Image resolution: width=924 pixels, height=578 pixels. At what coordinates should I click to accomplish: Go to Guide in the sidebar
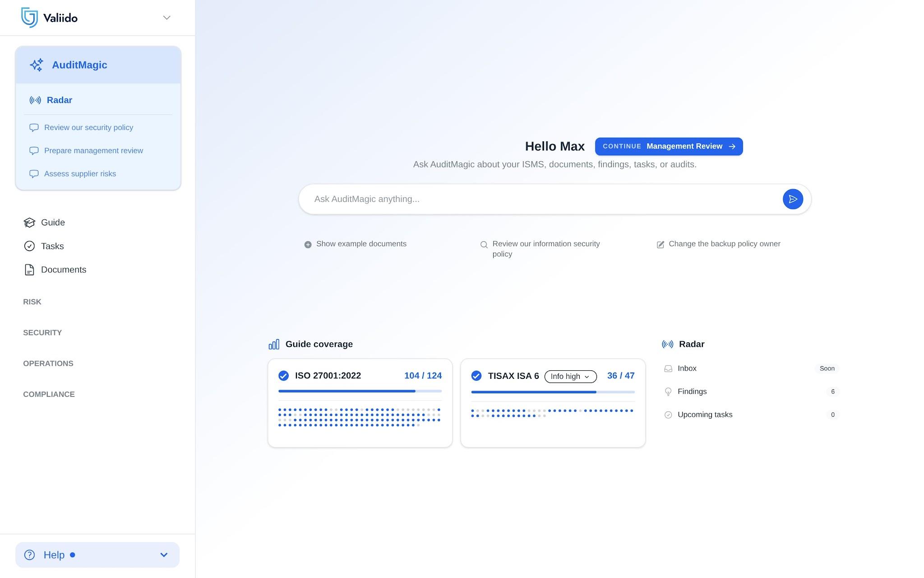pos(53,223)
